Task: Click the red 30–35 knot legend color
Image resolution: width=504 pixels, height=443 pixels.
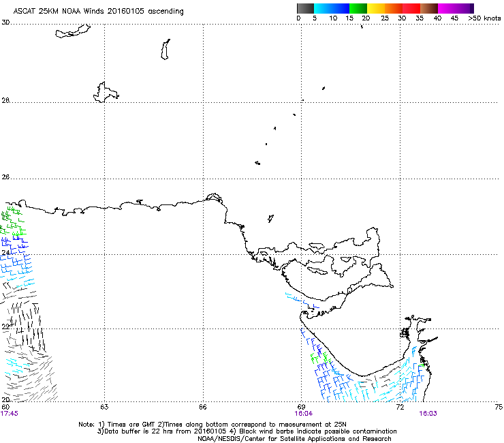Action: (411, 8)
